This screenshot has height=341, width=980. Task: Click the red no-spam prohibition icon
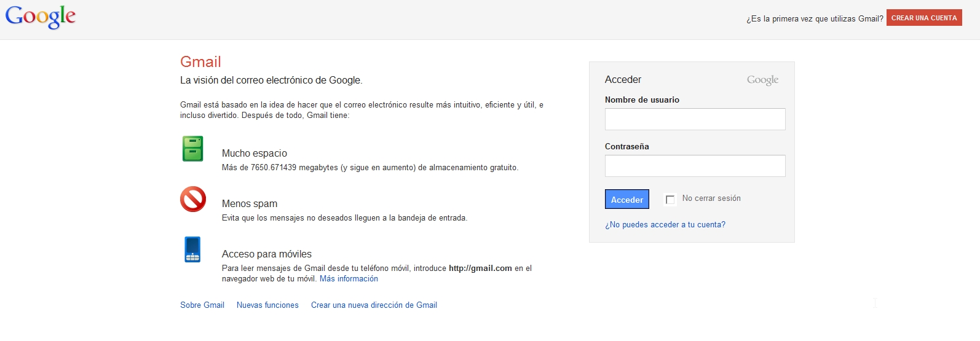point(192,199)
